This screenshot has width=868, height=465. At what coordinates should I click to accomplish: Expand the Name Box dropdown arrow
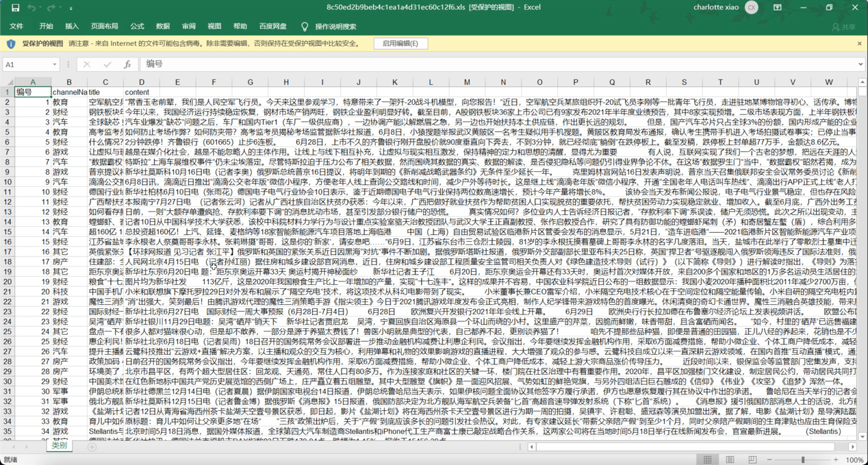(55, 64)
